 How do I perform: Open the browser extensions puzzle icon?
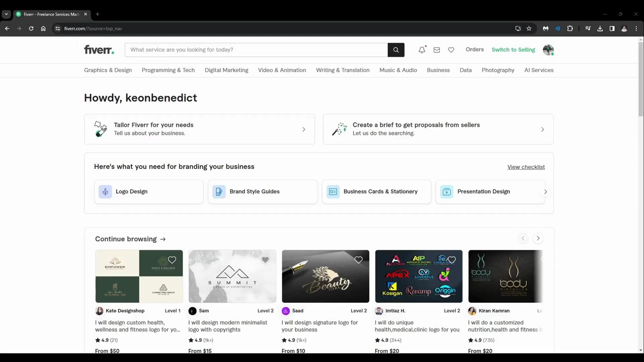click(570, 29)
